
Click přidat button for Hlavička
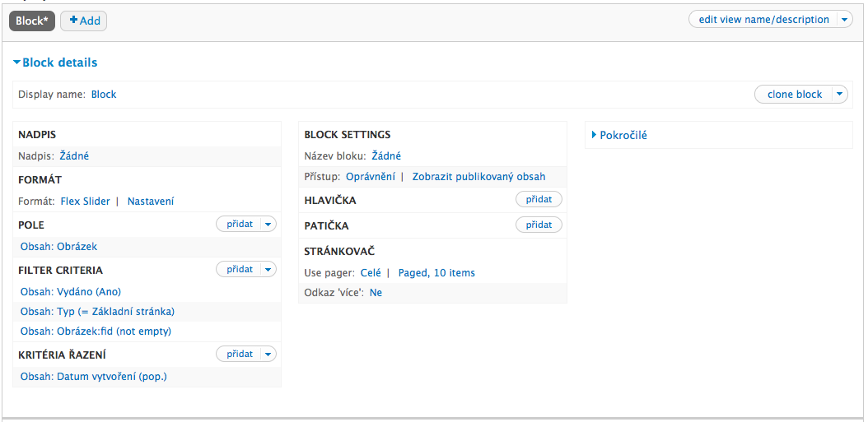tap(539, 199)
